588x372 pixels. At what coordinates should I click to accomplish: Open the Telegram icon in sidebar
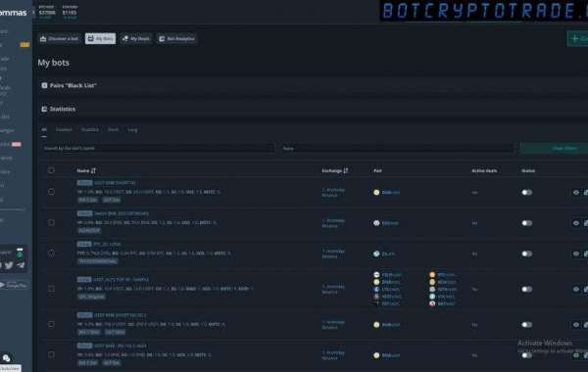pyautogui.click(x=21, y=265)
